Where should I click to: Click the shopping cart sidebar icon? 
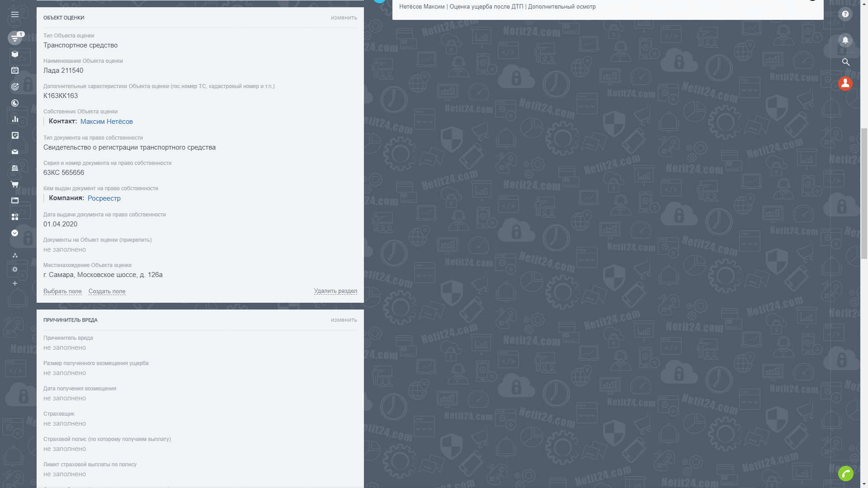pos(15,184)
